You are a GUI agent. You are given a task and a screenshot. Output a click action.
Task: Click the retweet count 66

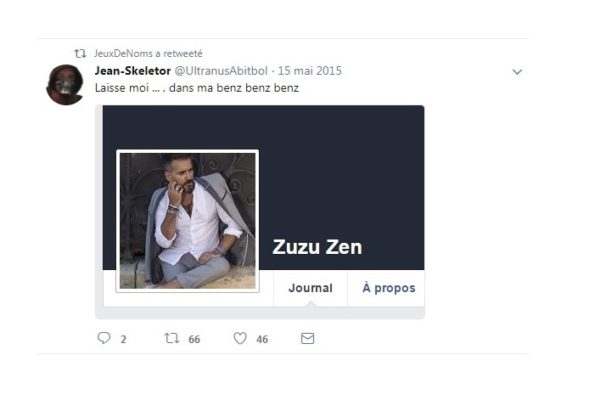(194, 339)
